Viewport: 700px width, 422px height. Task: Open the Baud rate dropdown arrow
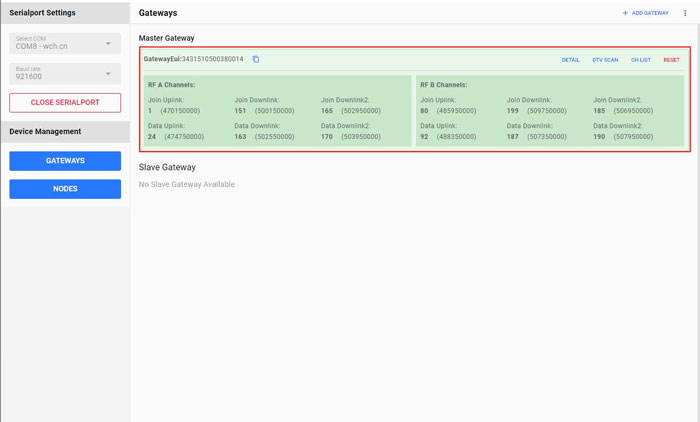108,74
